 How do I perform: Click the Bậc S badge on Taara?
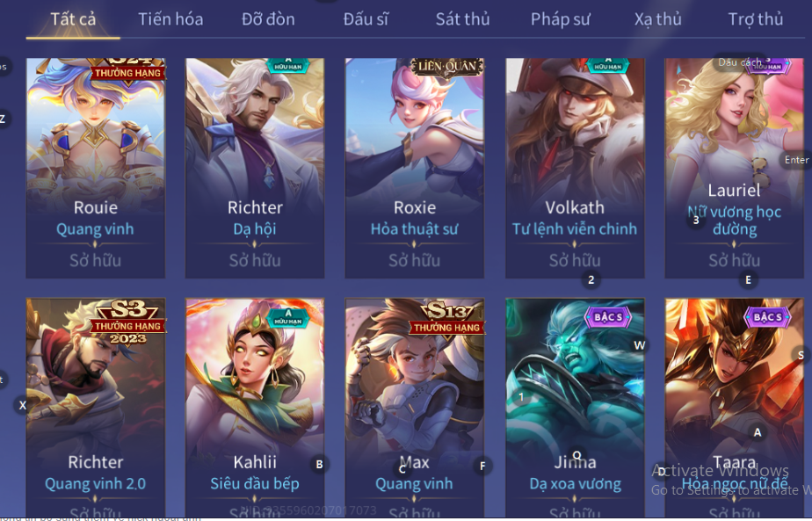[767, 316]
